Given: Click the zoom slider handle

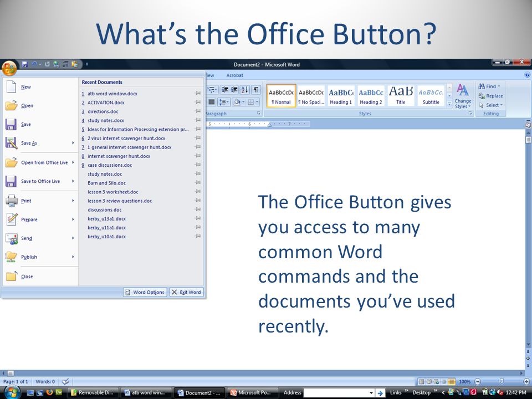Looking at the screenshot, I should pyautogui.click(x=502, y=382).
